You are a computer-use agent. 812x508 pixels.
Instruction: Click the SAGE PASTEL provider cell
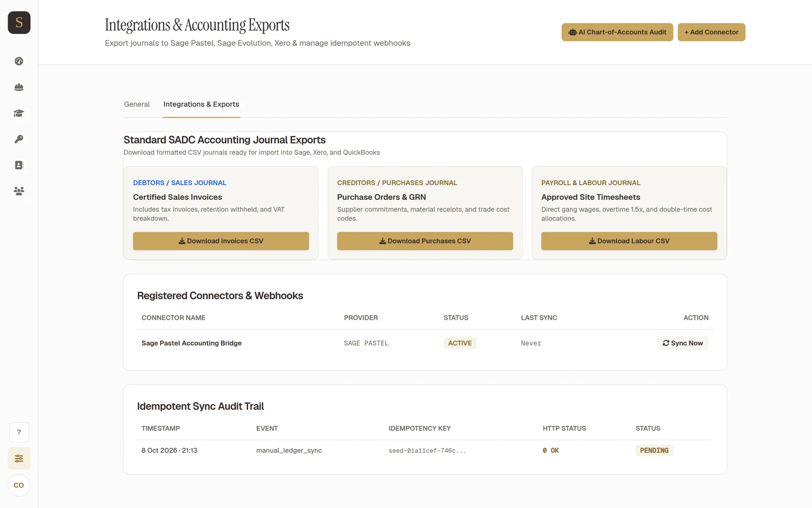[366, 343]
